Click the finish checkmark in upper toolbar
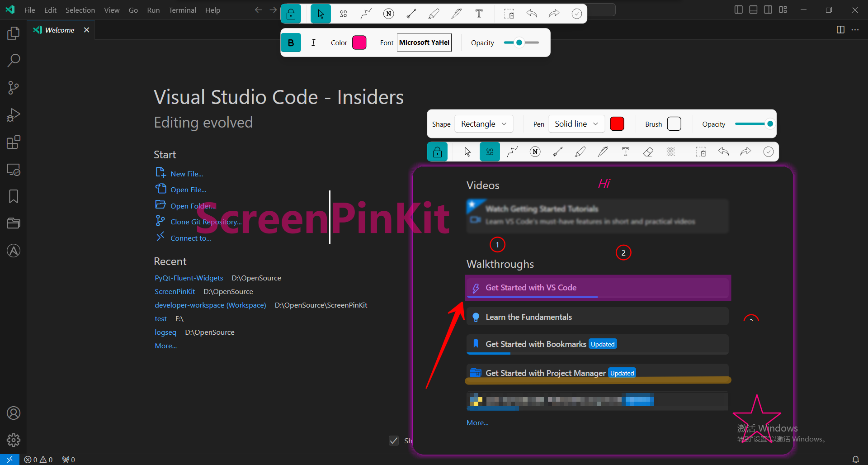Image resolution: width=868 pixels, height=465 pixels. (x=577, y=14)
